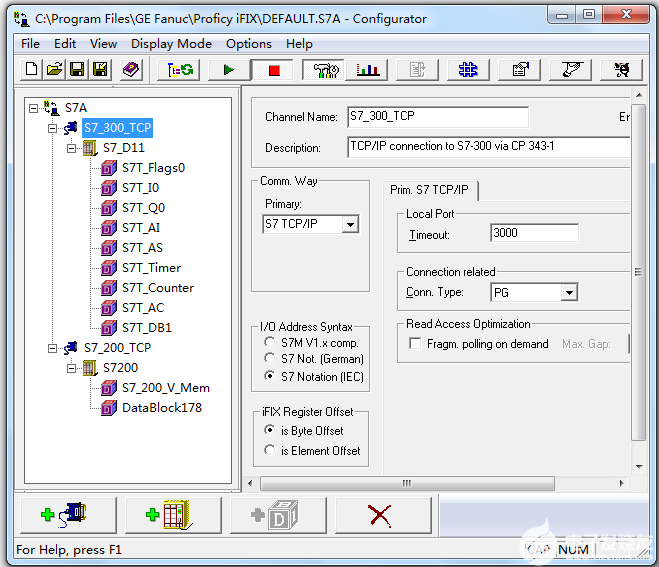Select the S7T_AI datablock
The image size is (659, 567).
coord(141,228)
